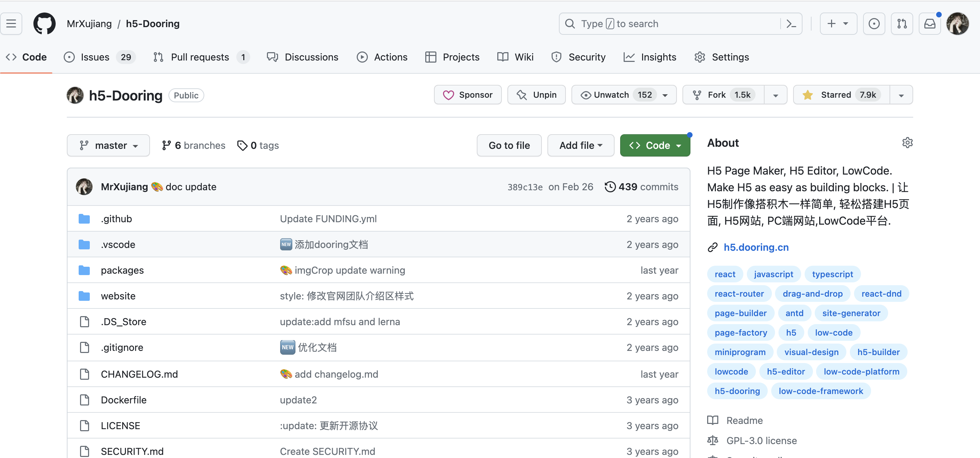The height and width of the screenshot is (458, 980).
Task: Click the tag icon beside 0 tags
Action: click(x=242, y=146)
